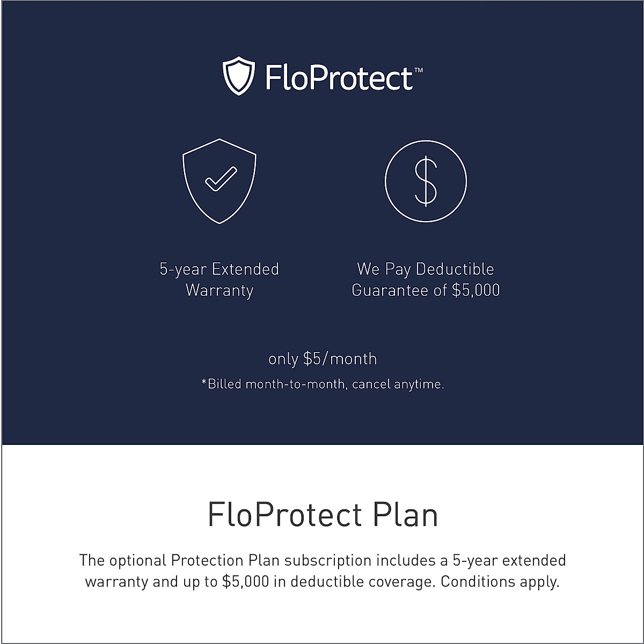The height and width of the screenshot is (644, 644).
Task: Click the checkmark inside the shield
Action: point(220,179)
